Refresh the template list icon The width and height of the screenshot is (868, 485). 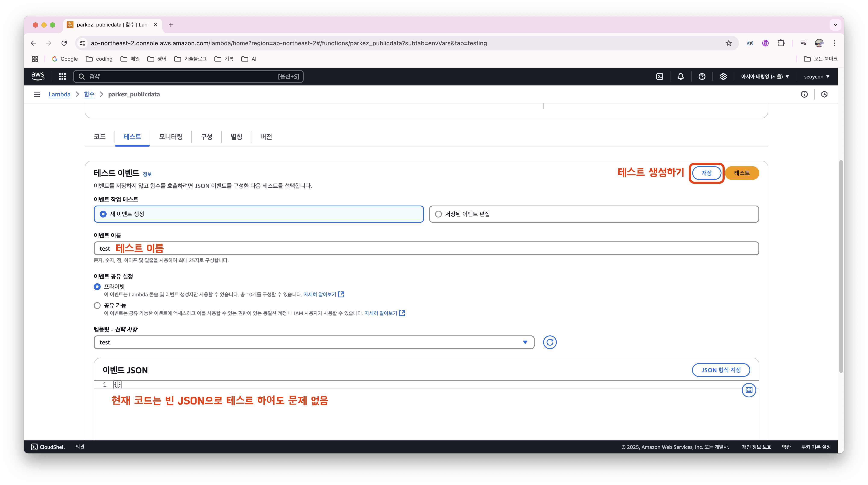pos(550,342)
